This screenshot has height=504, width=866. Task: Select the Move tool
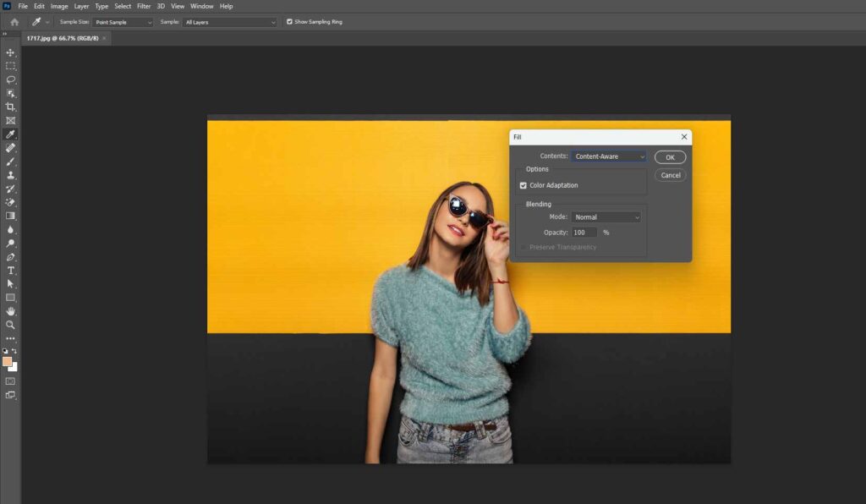tap(10, 52)
